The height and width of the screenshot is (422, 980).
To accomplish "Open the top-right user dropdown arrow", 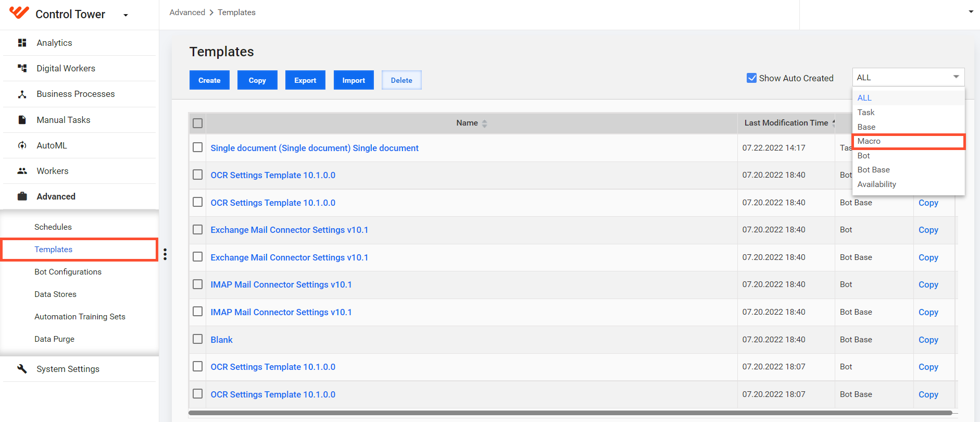I will coord(971,11).
